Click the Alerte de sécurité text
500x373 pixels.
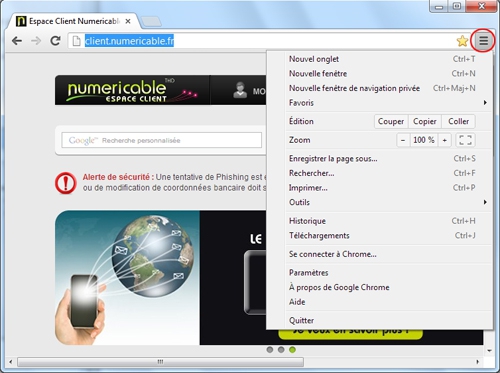tap(118, 177)
